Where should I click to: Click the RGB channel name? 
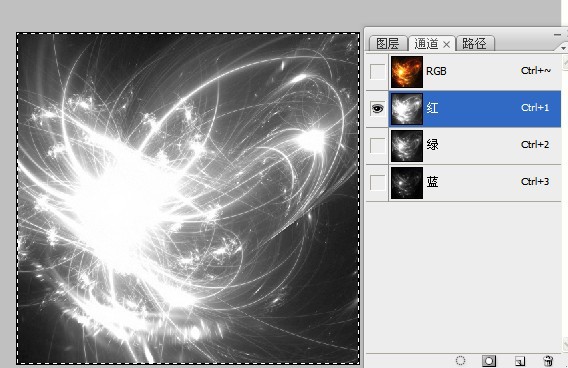pos(436,71)
